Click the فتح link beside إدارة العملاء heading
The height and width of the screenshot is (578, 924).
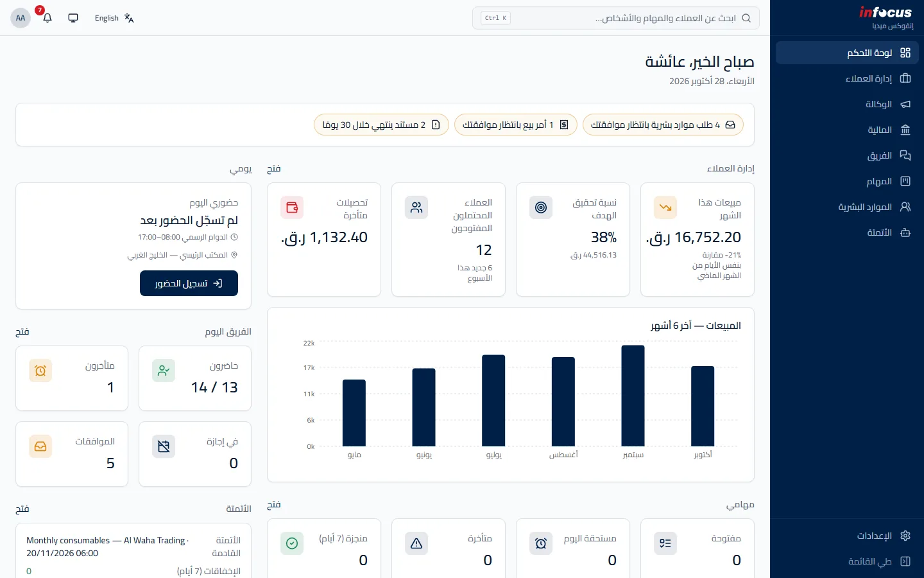coord(274,169)
